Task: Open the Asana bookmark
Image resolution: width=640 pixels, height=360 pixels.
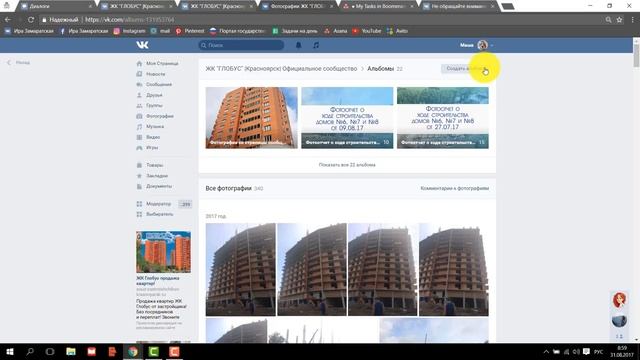Action: [336, 31]
